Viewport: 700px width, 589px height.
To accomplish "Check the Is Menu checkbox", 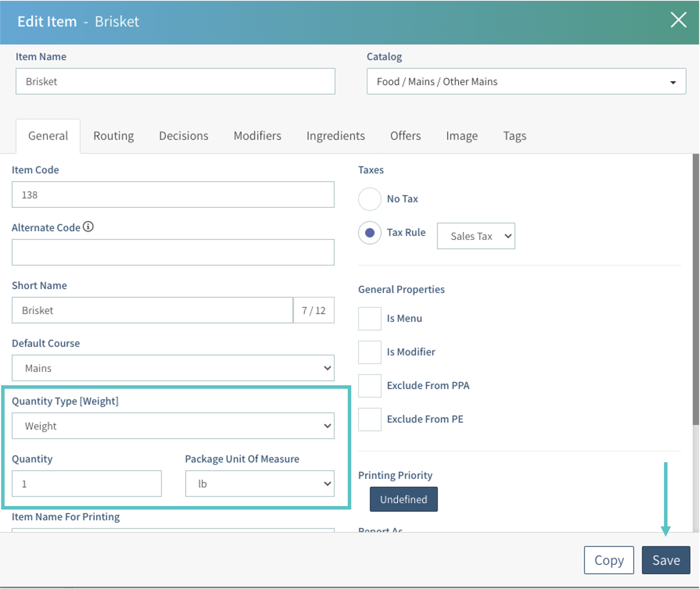I will click(x=369, y=319).
